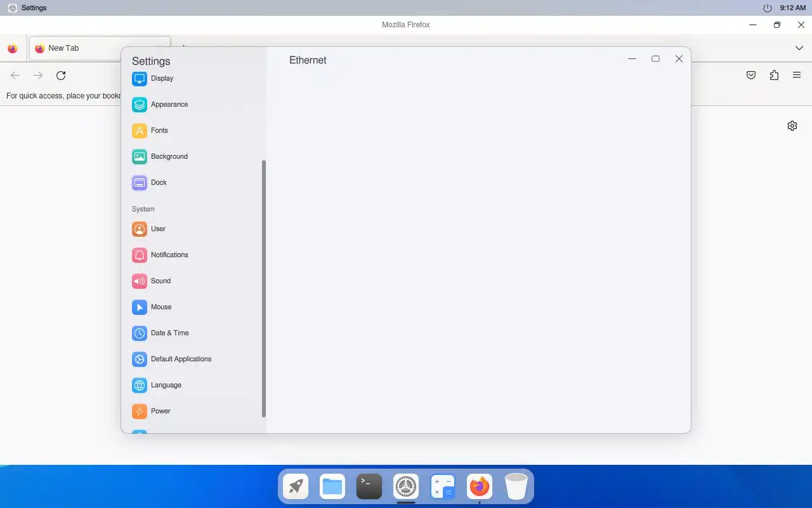Select the Fonts icon in sidebar
This screenshot has height=508, width=812.
click(140, 131)
